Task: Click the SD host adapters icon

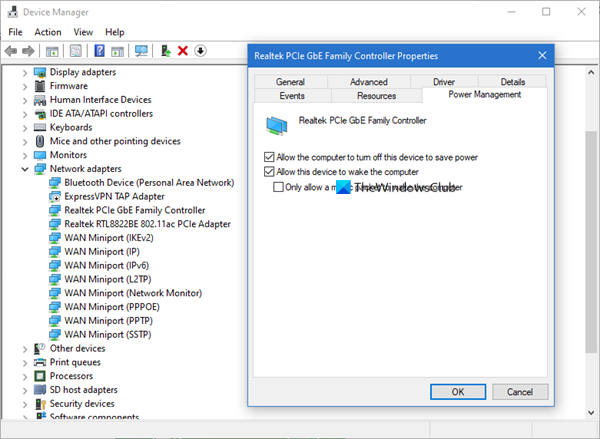Action: 40,390
